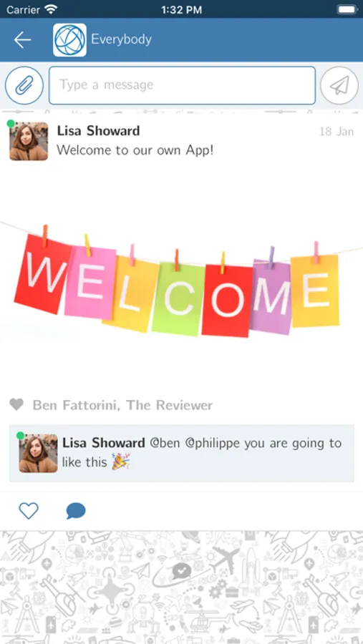Open comments with speech bubble icon
Screen dimensions: 363x644
click(76, 511)
